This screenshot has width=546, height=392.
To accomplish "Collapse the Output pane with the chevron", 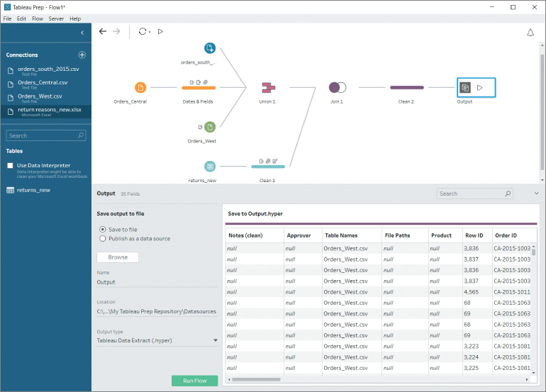I will pos(536,194).
